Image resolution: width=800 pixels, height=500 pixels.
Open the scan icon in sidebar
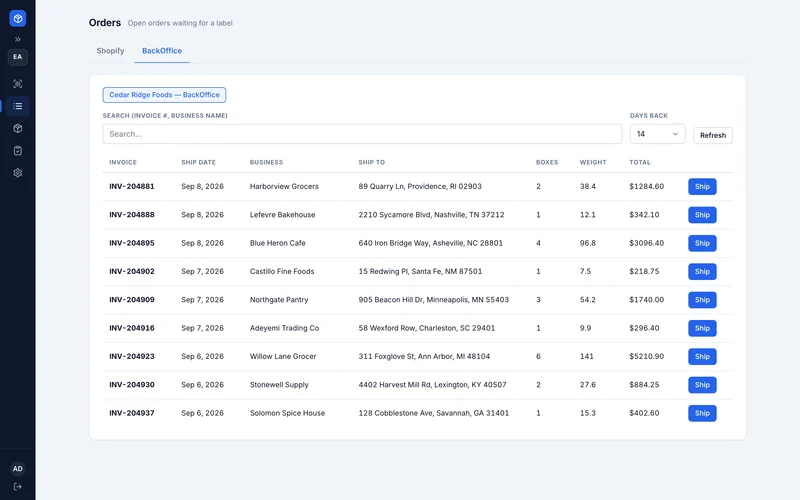(18, 84)
